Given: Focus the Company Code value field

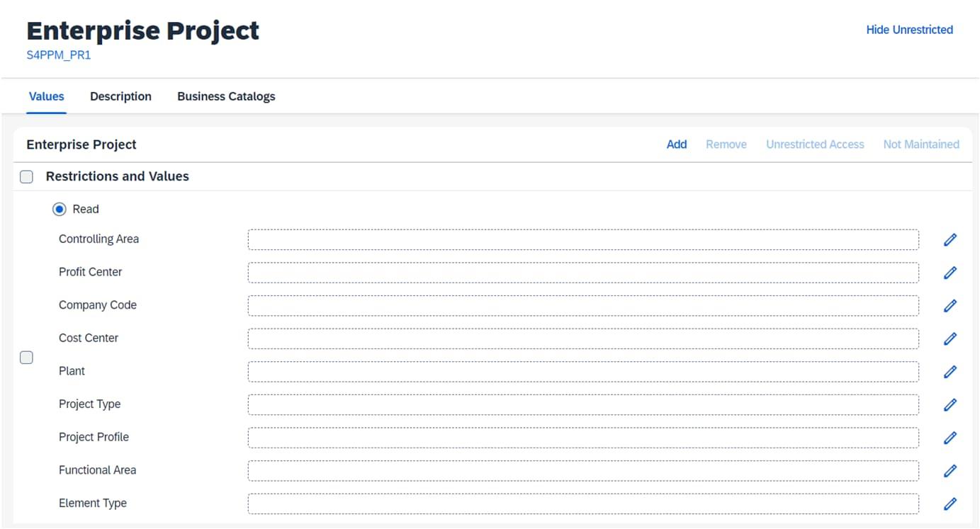Looking at the screenshot, I should coord(582,305).
